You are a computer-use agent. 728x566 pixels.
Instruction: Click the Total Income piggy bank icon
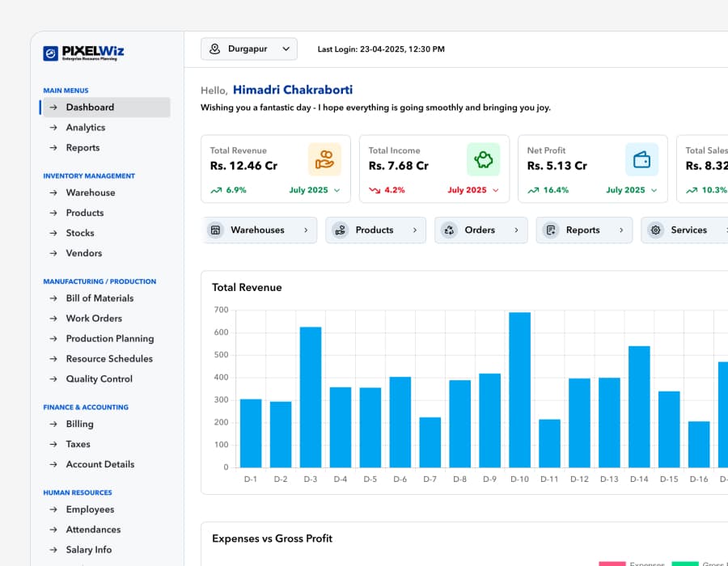tap(484, 159)
